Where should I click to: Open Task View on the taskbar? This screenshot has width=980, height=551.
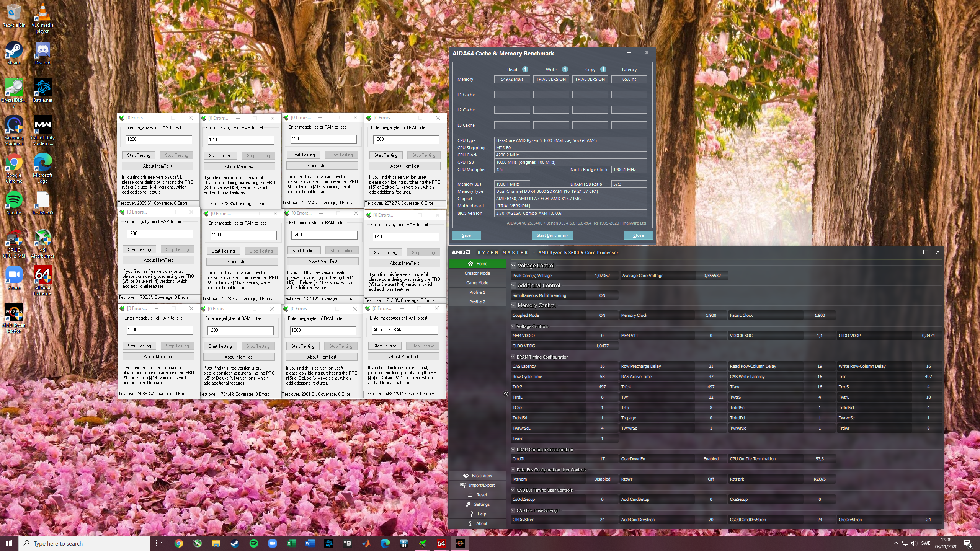(x=159, y=543)
